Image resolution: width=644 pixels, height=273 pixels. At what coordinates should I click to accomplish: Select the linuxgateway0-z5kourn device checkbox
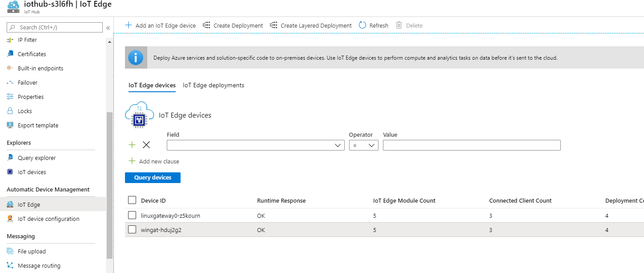[x=132, y=216]
